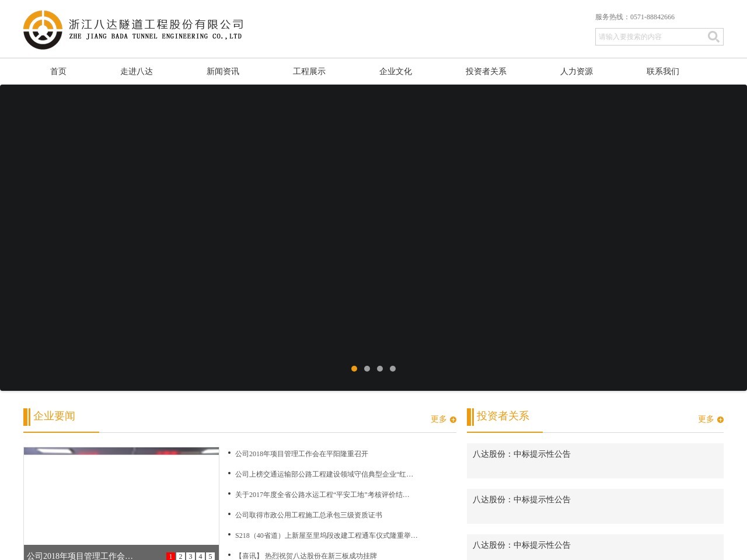The height and width of the screenshot is (560, 747).
Task: Click the 企业要闻 section heading
Action: coord(54,416)
